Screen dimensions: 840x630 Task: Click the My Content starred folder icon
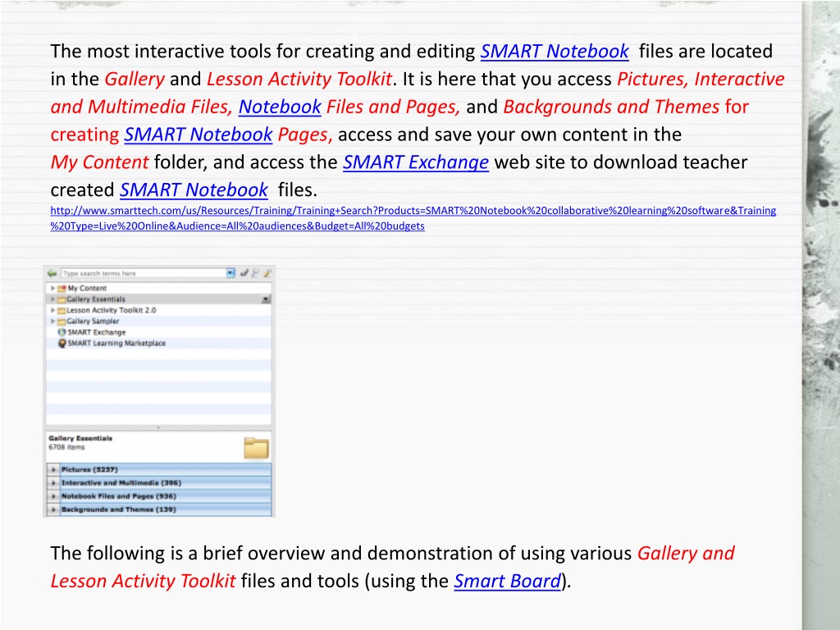(62, 288)
